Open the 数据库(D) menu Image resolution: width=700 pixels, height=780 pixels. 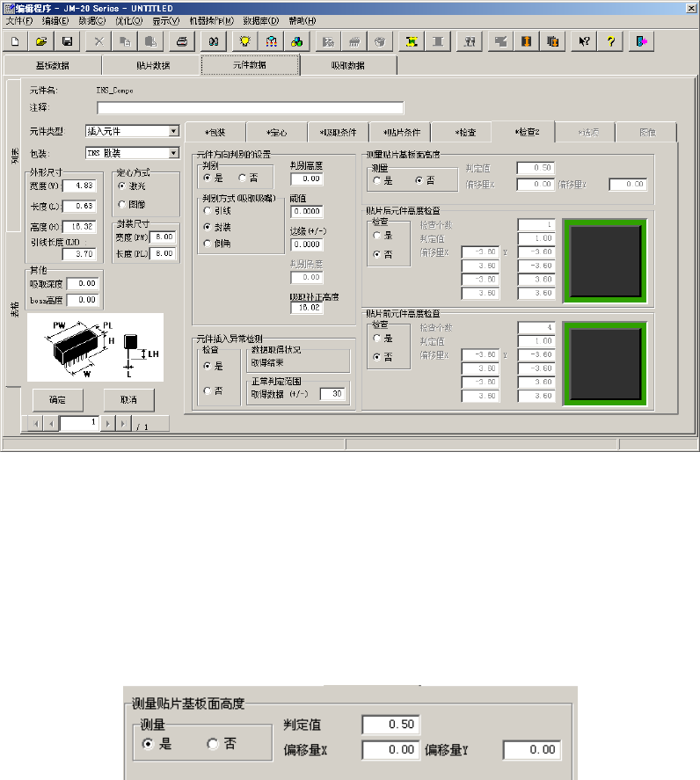(x=260, y=21)
